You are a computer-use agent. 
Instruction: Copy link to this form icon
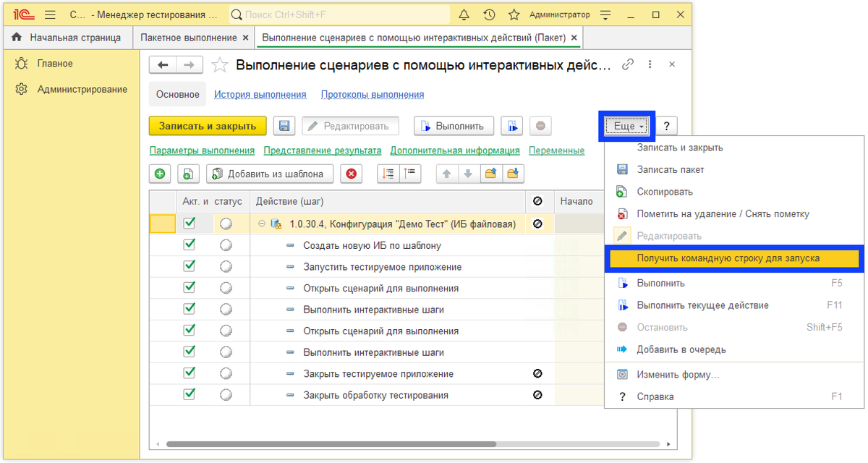628,64
